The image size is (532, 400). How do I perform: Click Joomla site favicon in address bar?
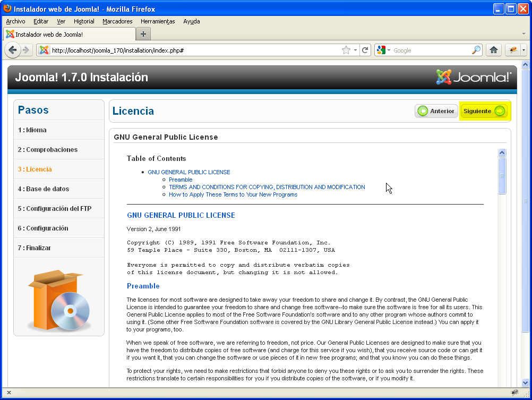pos(44,50)
